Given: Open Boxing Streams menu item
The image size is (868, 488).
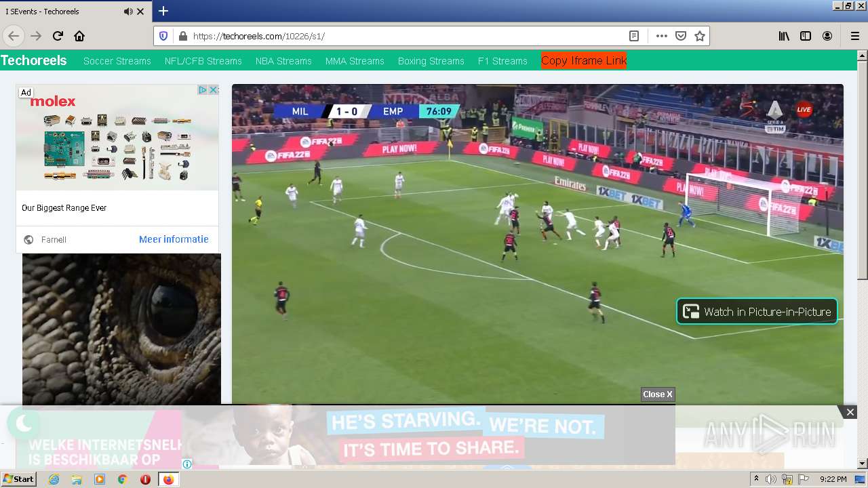Looking at the screenshot, I should tap(431, 61).
